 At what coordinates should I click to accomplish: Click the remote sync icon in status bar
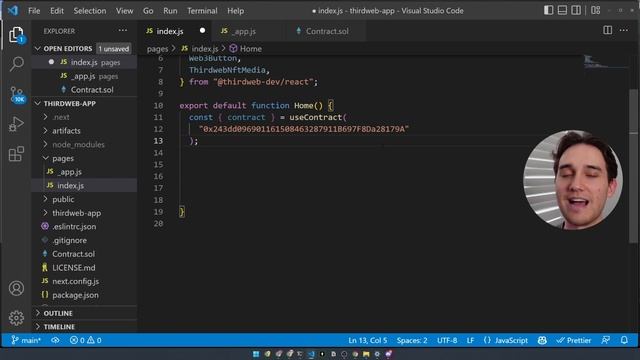(55, 340)
